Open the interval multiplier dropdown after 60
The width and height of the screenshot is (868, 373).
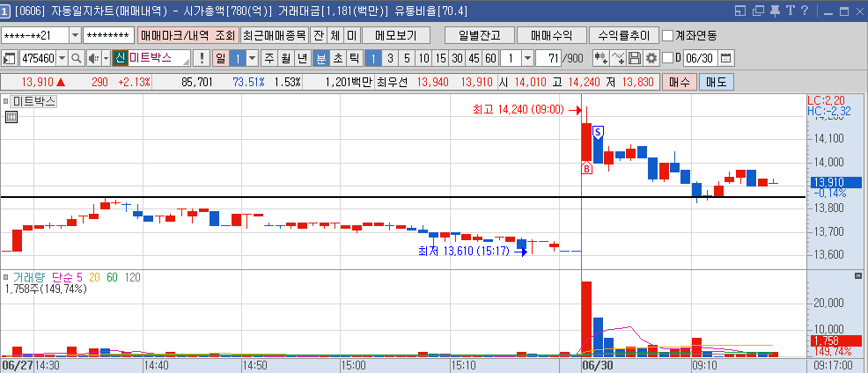[x=527, y=58]
